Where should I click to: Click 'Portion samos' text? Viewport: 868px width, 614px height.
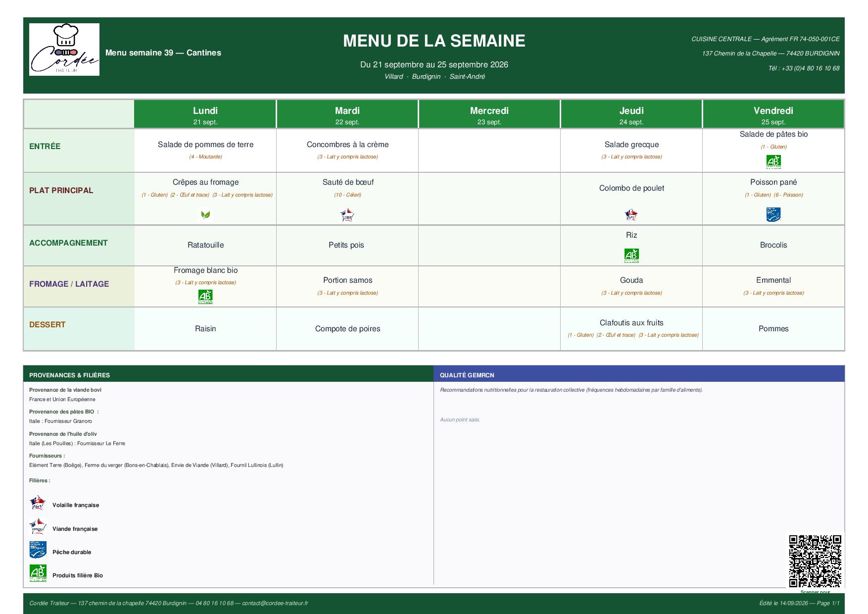tap(347, 280)
